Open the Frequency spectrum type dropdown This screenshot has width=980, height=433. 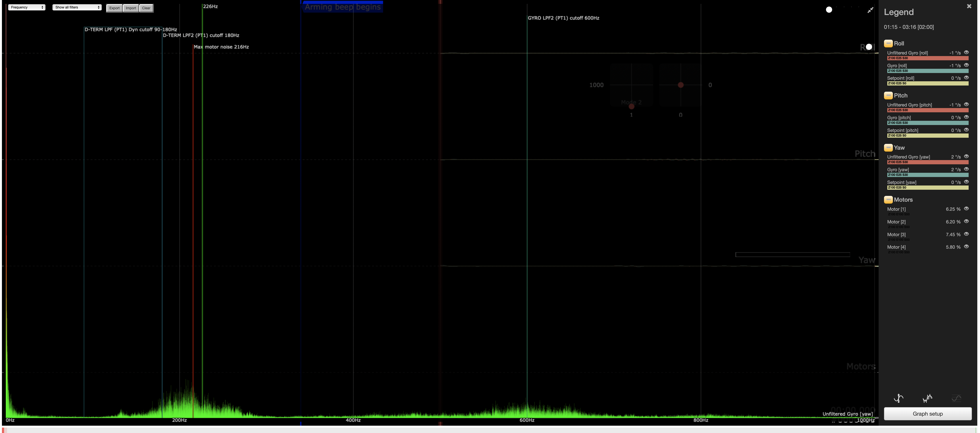[27, 7]
